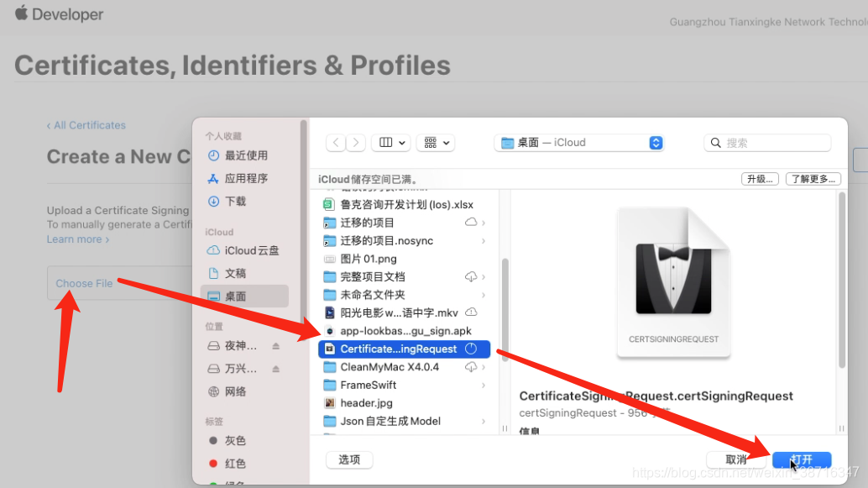Click the Learn more link

tap(78, 239)
